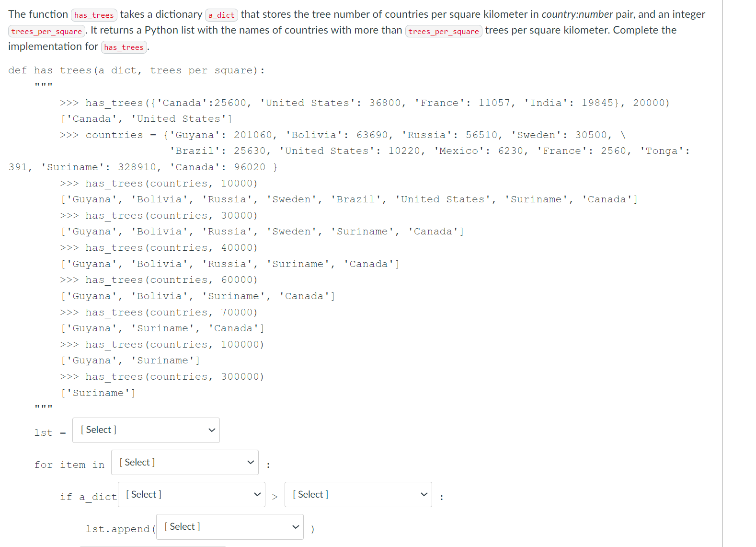Open the dropdown right of the '>' sign
The image size is (756, 547).
(x=358, y=494)
